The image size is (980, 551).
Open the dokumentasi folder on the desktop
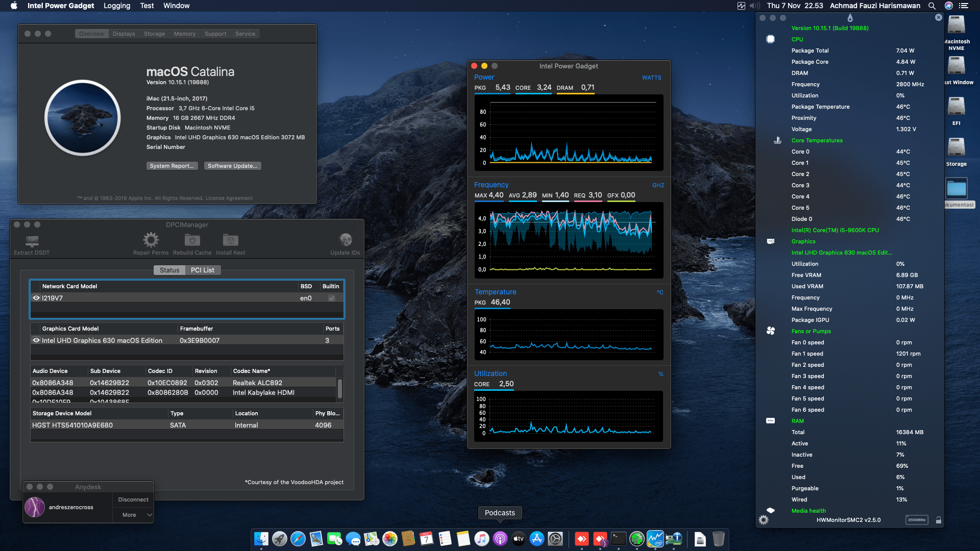[957, 188]
